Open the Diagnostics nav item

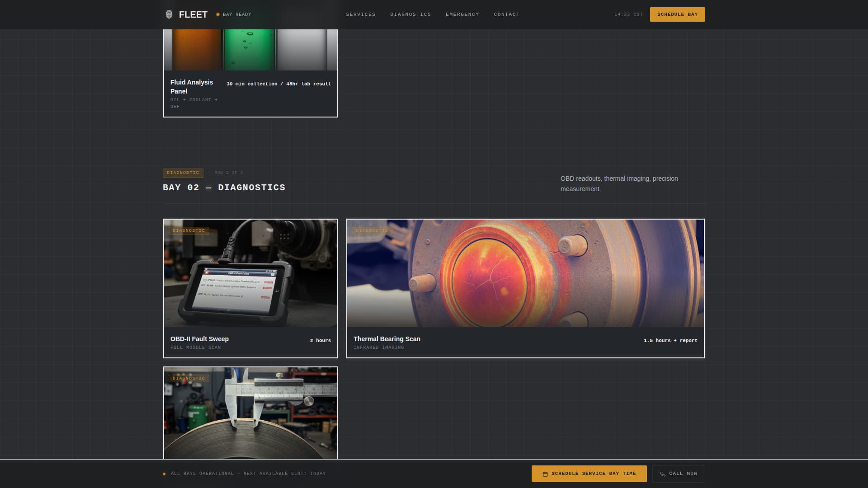pos(410,14)
